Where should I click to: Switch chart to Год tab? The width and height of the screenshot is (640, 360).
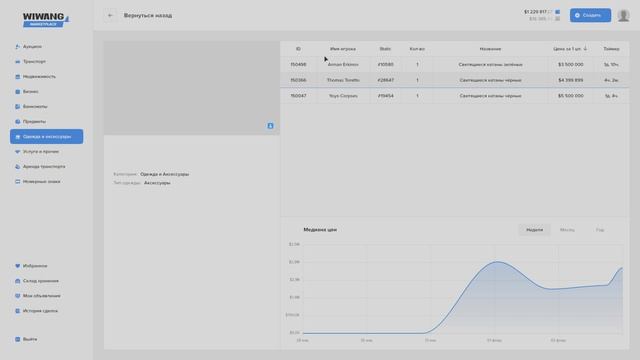600,230
